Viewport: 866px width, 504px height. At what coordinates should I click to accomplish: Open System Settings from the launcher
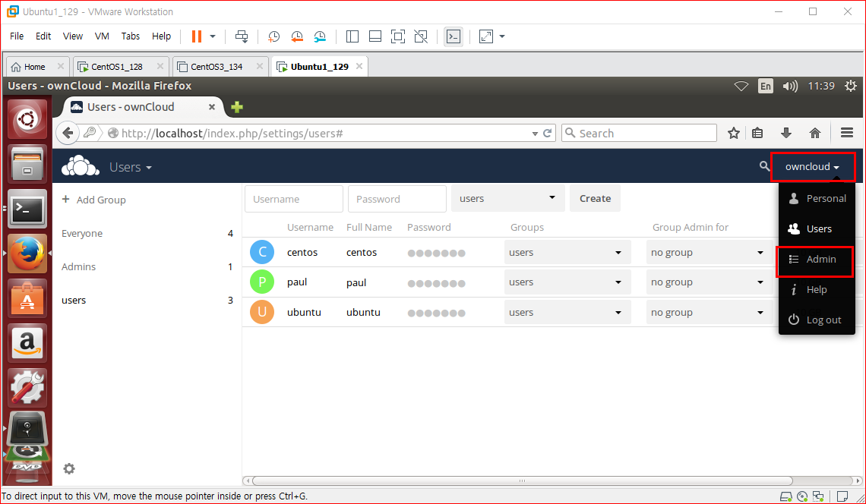pyautogui.click(x=27, y=387)
